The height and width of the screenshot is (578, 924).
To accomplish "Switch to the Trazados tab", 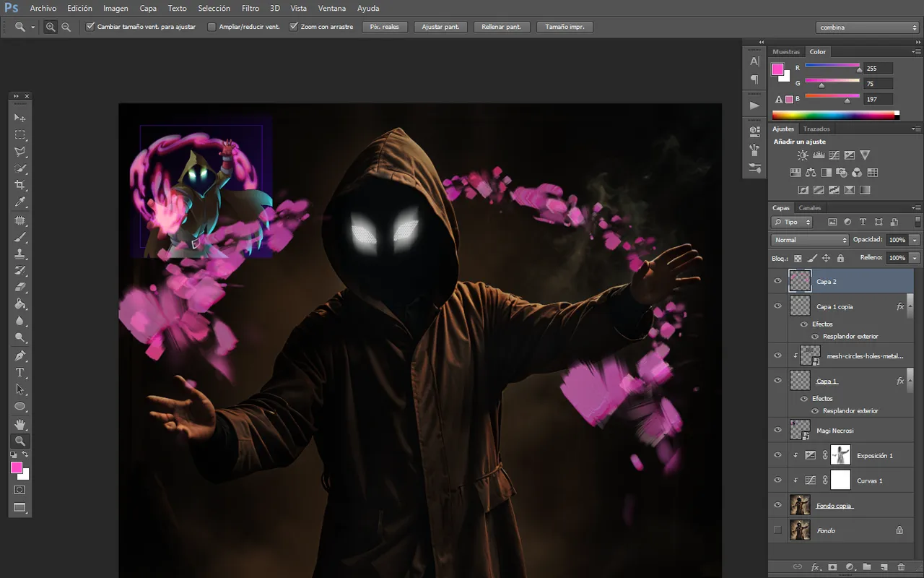I will coord(816,129).
